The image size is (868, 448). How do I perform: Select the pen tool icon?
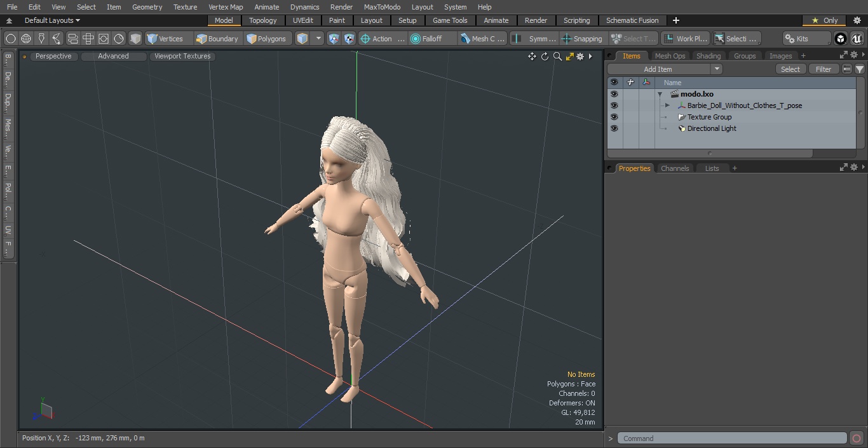(x=41, y=39)
